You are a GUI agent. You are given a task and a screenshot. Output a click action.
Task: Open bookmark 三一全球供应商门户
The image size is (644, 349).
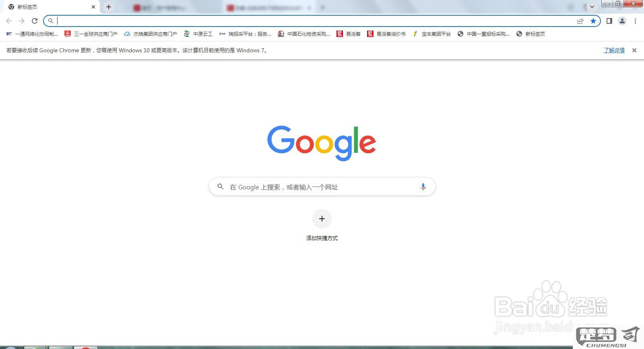91,34
